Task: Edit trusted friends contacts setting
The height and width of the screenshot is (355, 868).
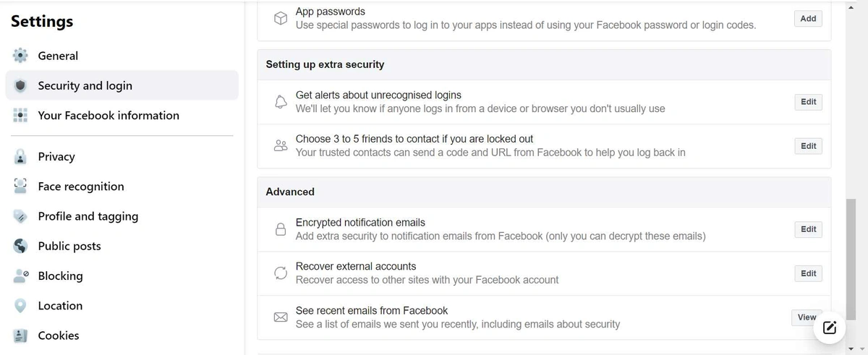Action: click(x=808, y=146)
